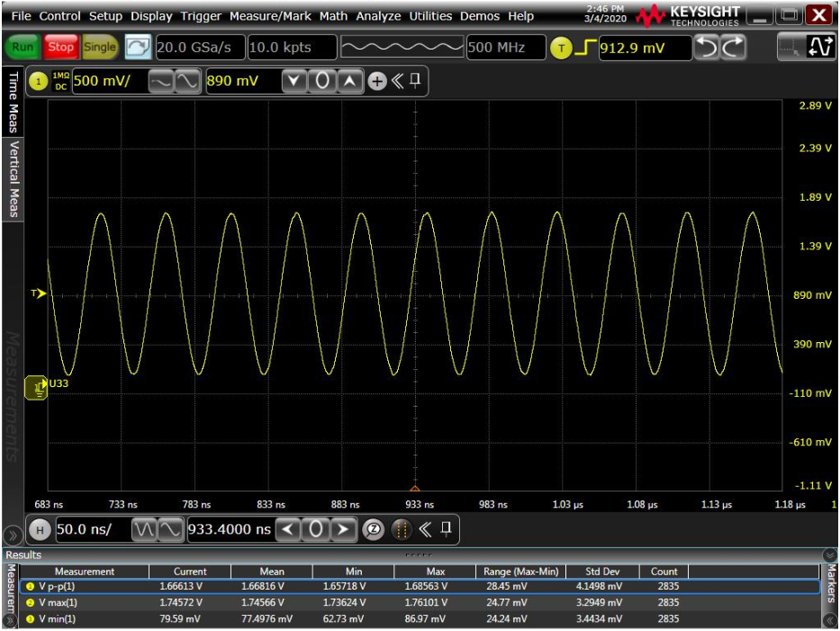Open the Time Meas side tab
This screenshot has width=840, height=631.
(13, 102)
